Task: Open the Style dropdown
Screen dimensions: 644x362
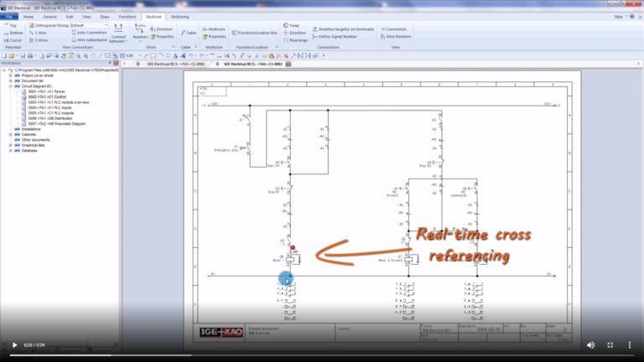Action: pyautogui.click(x=621, y=17)
